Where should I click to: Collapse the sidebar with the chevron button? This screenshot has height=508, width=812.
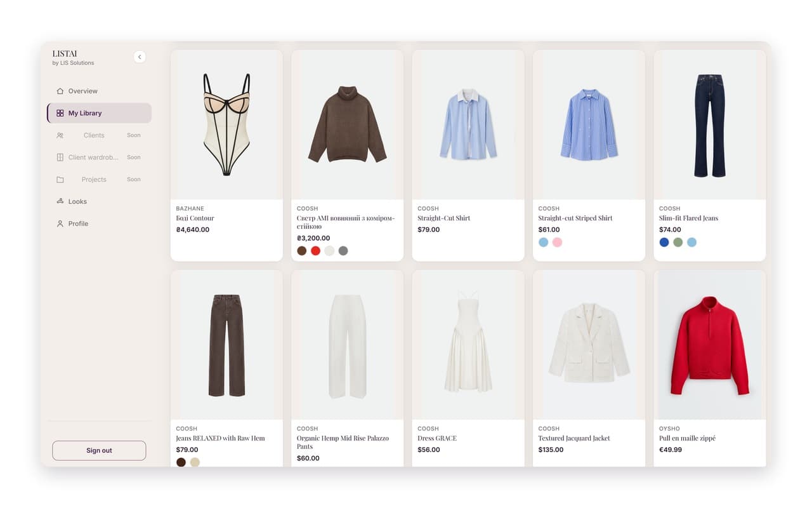(140, 57)
